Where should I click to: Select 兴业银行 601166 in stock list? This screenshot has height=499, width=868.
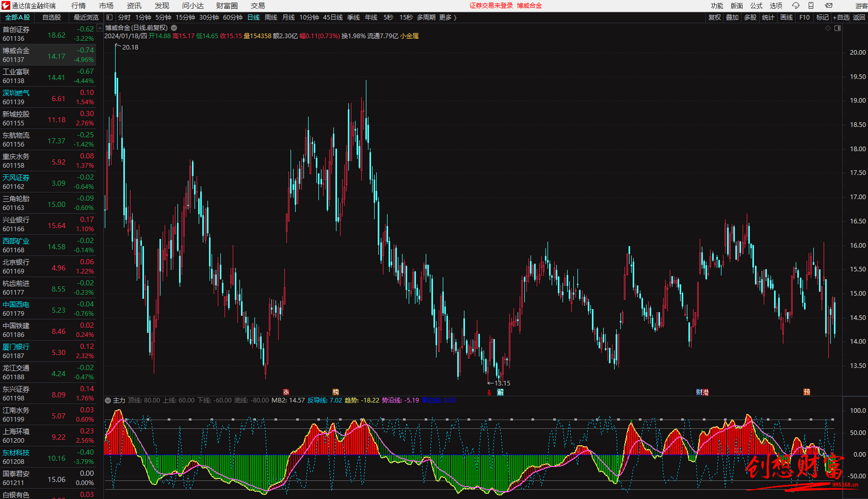point(48,224)
